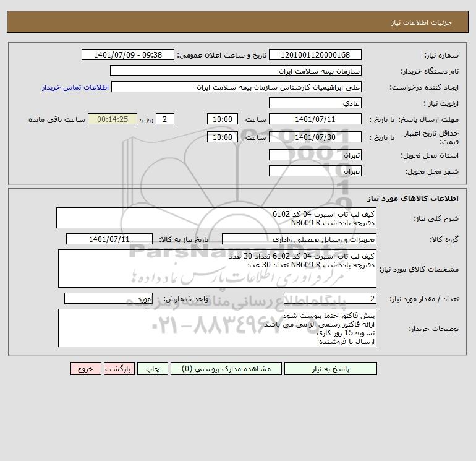Image resolution: width=476 pixels, height=461 pixels.
Task: Click the response deadline time 10:00 field
Action: tap(222, 119)
